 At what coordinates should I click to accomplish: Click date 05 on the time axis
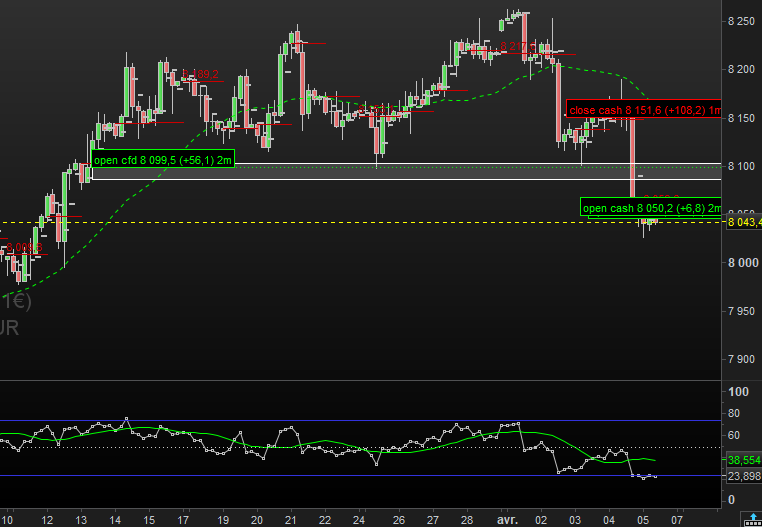(x=643, y=520)
